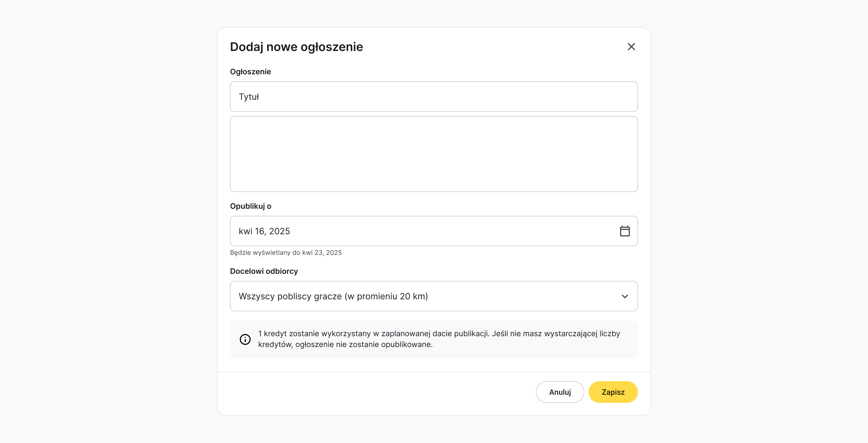The image size is (868, 443).
Task: Close the "Dodaj nowe ogłoszenie" dialog with the X icon
Action: click(x=631, y=47)
